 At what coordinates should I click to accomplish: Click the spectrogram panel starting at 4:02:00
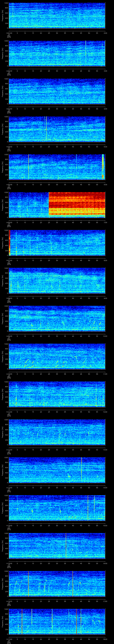pos(57,54)
